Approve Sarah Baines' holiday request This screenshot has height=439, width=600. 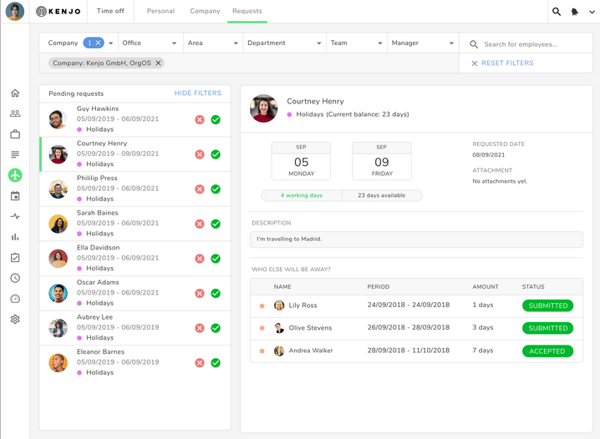[216, 224]
